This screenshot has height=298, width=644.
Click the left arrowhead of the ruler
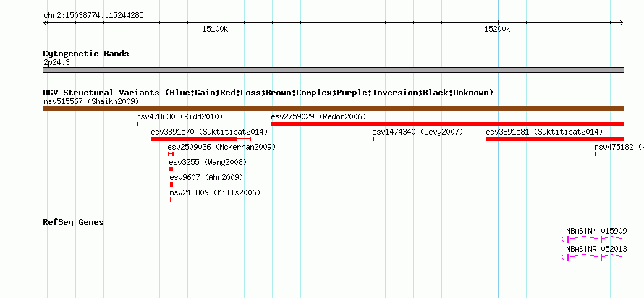point(45,23)
